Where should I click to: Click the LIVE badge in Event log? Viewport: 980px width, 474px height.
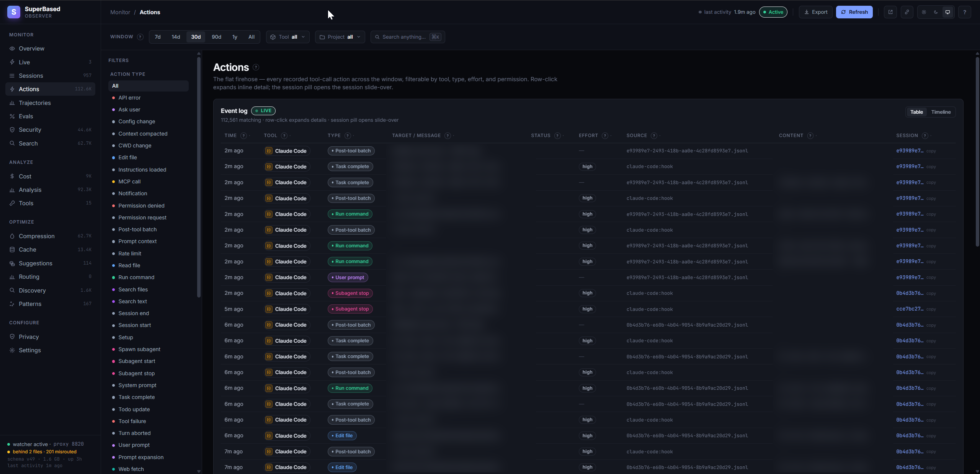pyautogui.click(x=263, y=111)
